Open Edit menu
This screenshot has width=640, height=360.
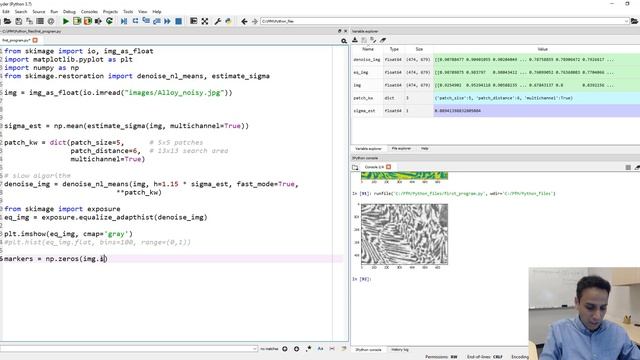pyautogui.click(x=6, y=12)
